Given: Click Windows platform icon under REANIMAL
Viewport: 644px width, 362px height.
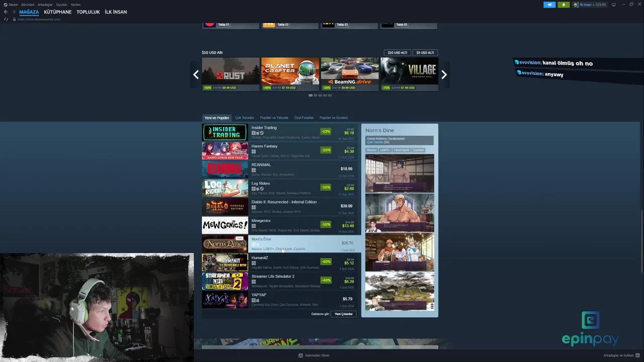Looking at the screenshot, I should pyautogui.click(x=254, y=170).
